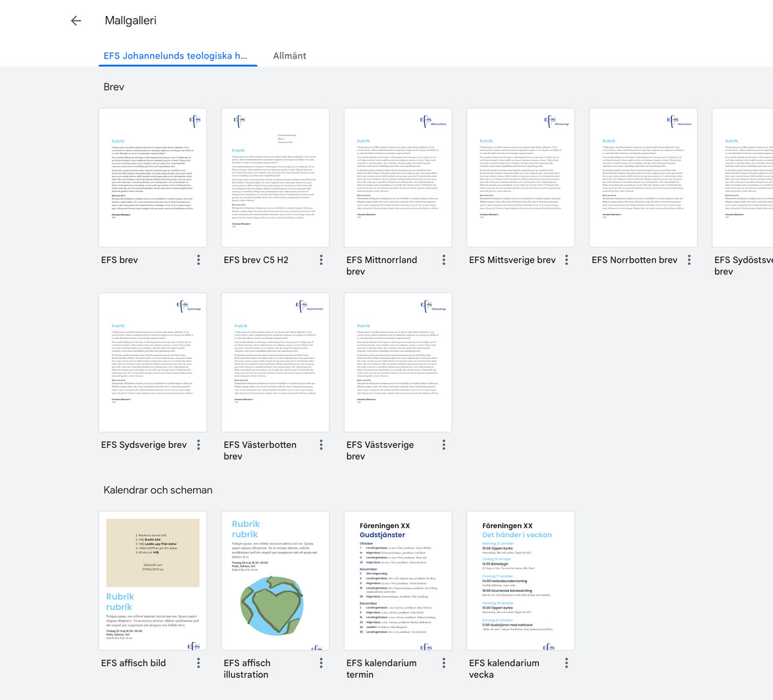
Task: Choose the EFS affisch illustration template
Action: pos(275,581)
